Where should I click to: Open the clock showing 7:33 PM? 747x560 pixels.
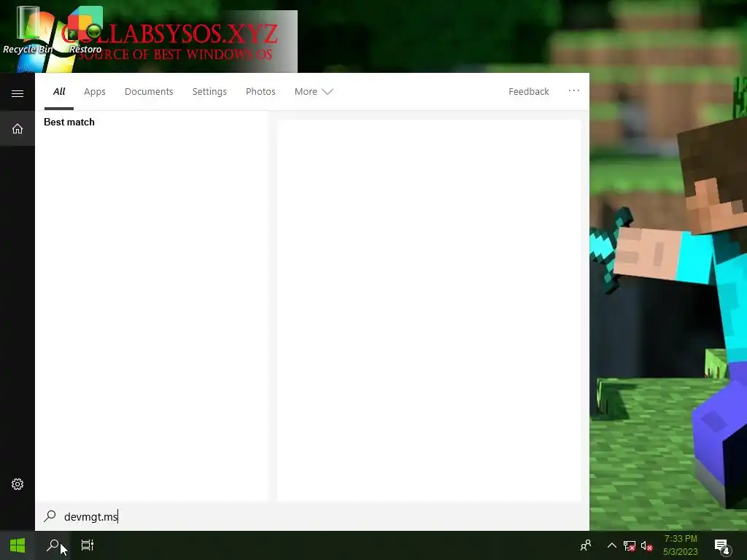click(681, 545)
